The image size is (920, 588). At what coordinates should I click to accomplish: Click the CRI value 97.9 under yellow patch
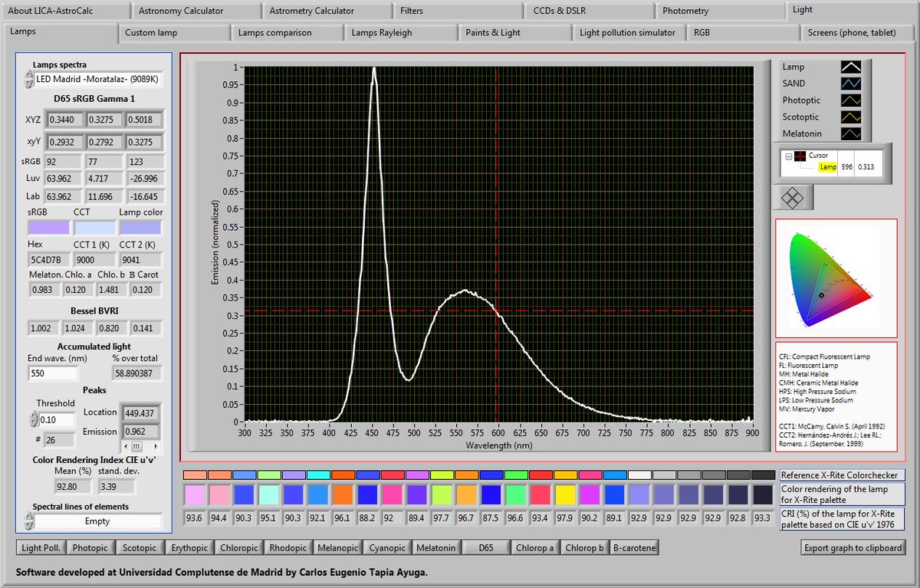pos(567,517)
